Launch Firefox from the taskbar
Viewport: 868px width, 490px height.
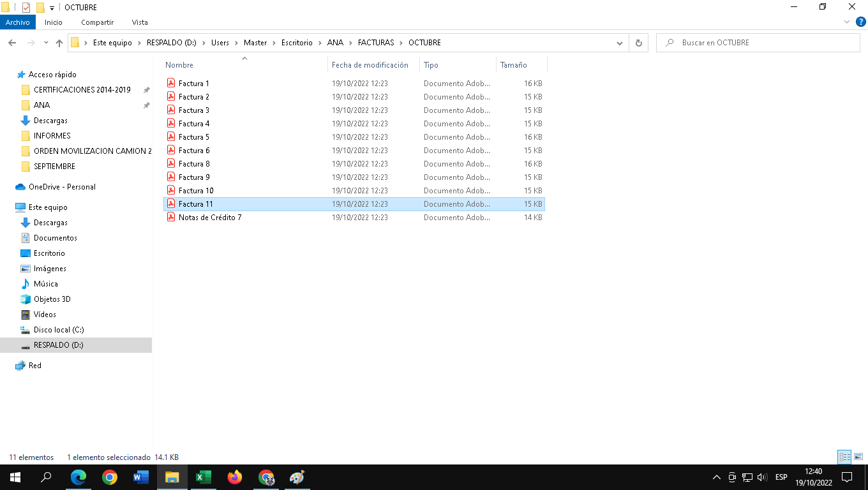pyautogui.click(x=235, y=477)
